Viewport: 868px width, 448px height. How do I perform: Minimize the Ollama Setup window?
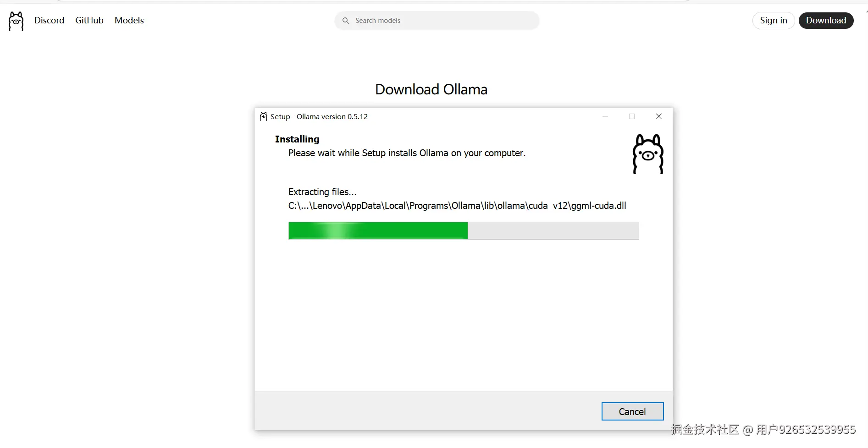(605, 116)
